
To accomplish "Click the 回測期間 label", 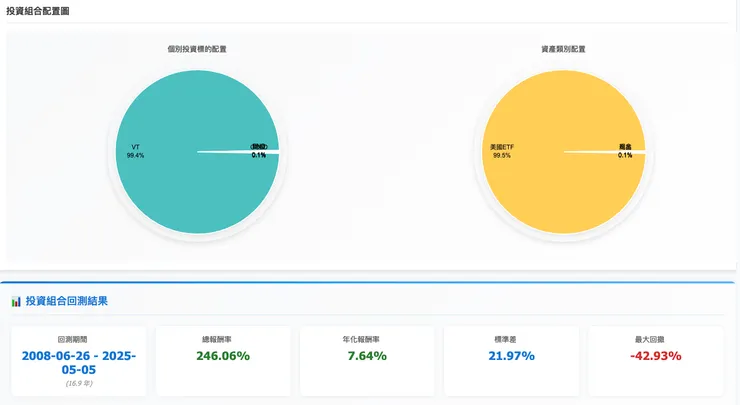I will pyautogui.click(x=73, y=339).
